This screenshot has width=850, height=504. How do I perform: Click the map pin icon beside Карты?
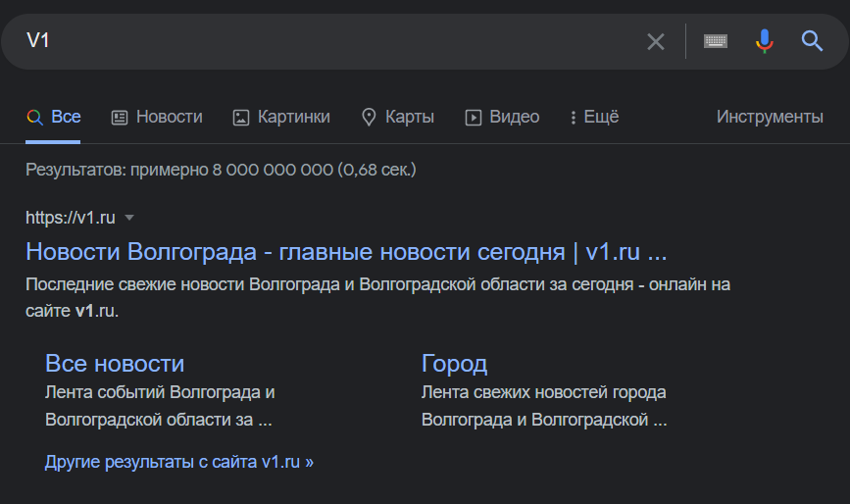369,117
